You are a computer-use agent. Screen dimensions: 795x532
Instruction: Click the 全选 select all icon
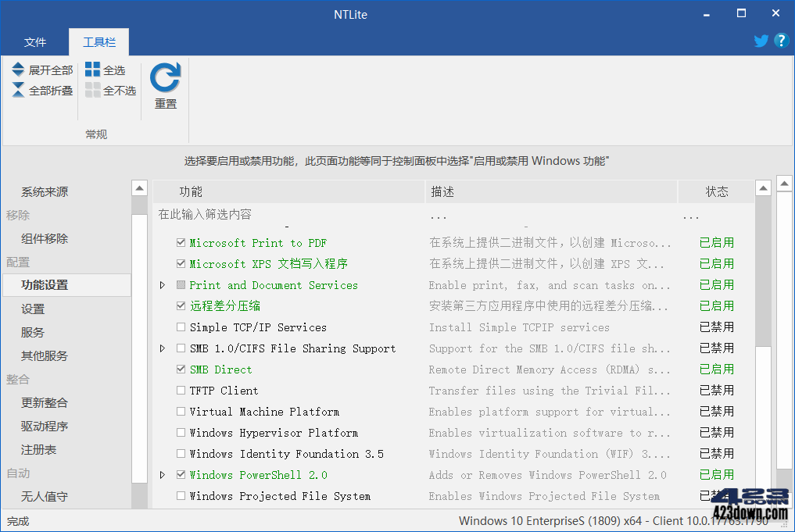click(x=93, y=70)
